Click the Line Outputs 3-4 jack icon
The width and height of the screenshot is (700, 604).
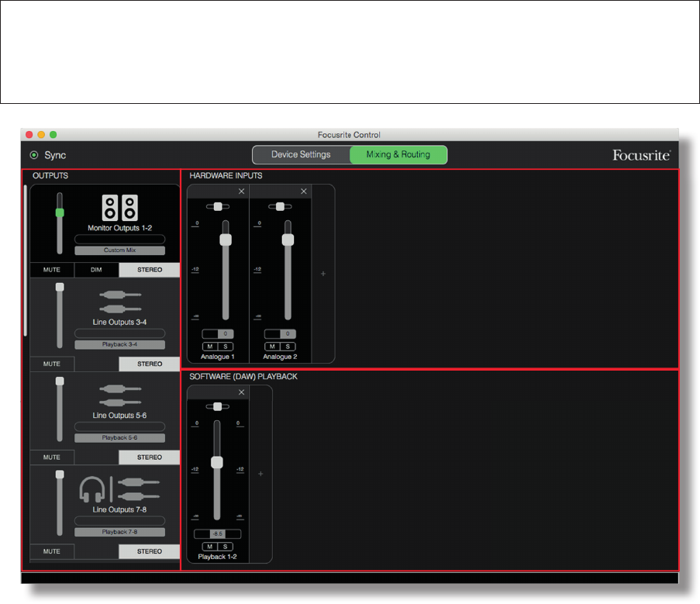pyautogui.click(x=120, y=302)
